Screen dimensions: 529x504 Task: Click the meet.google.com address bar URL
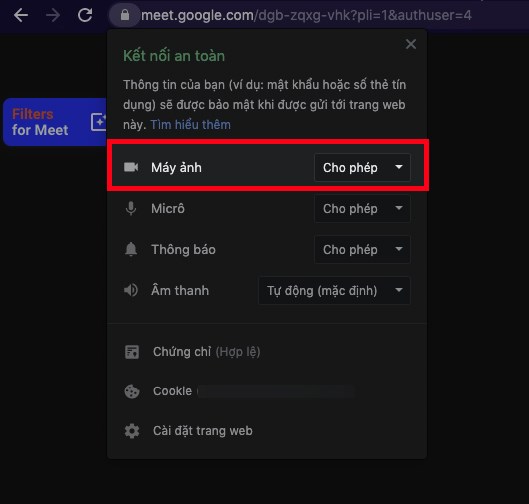click(306, 15)
